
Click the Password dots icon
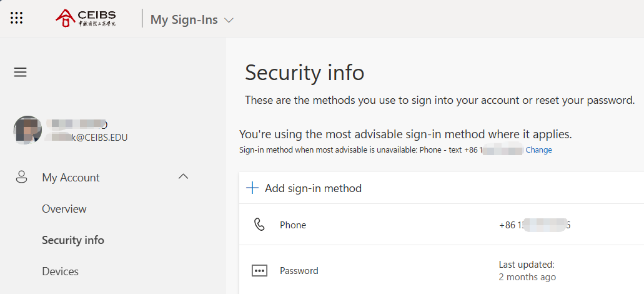pyautogui.click(x=259, y=271)
